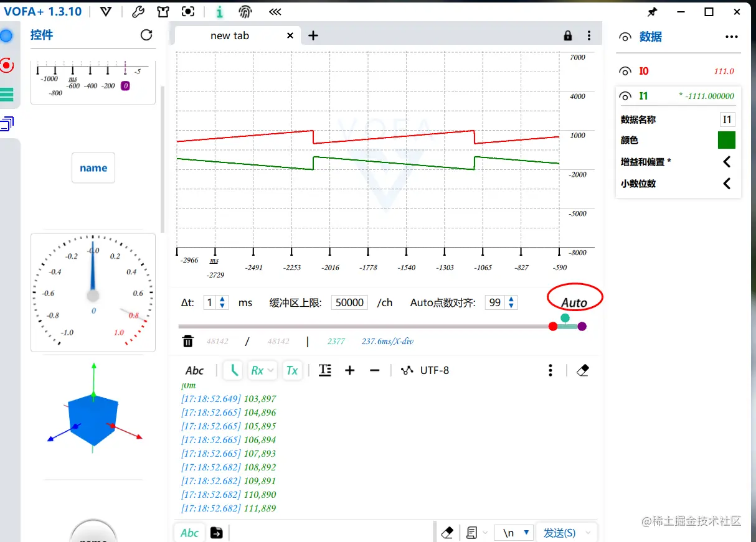
Task: Refresh the 控件 widget panel
Action: 146,35
